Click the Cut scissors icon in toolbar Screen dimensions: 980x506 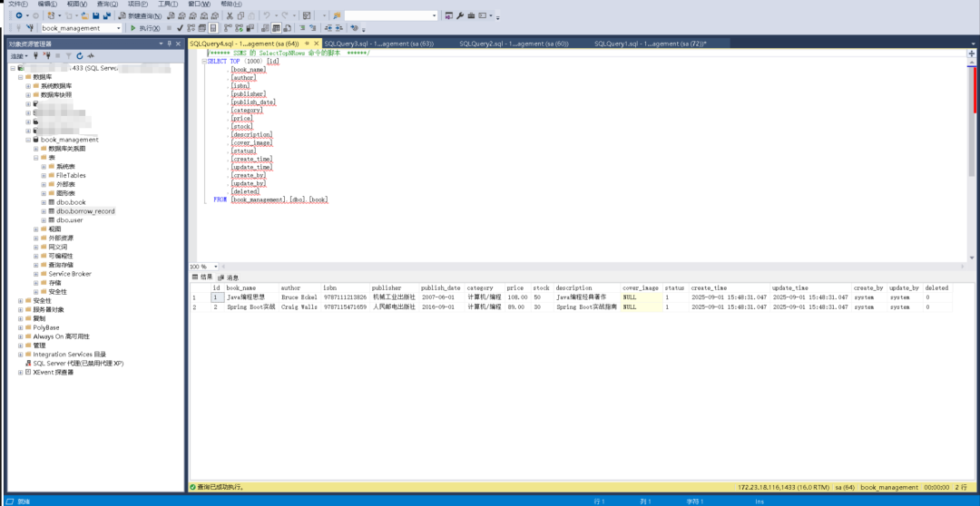tap(230, 15)
